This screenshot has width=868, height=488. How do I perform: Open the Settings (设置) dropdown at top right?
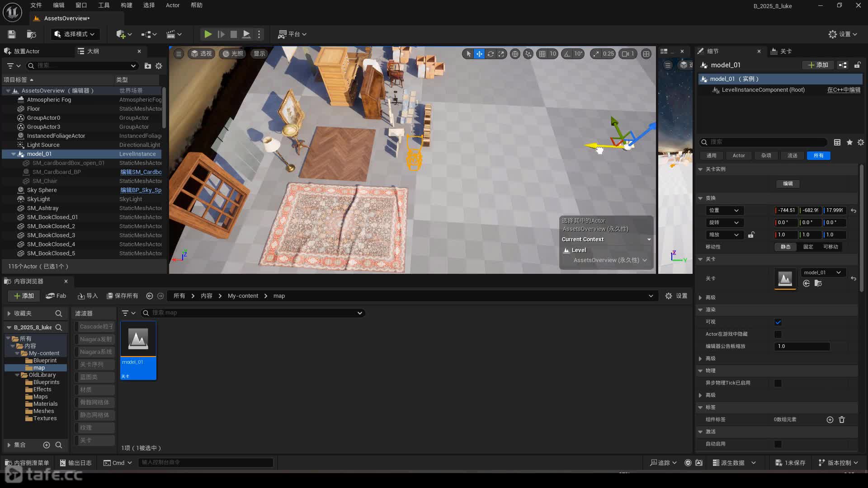(x=843, y=34)
